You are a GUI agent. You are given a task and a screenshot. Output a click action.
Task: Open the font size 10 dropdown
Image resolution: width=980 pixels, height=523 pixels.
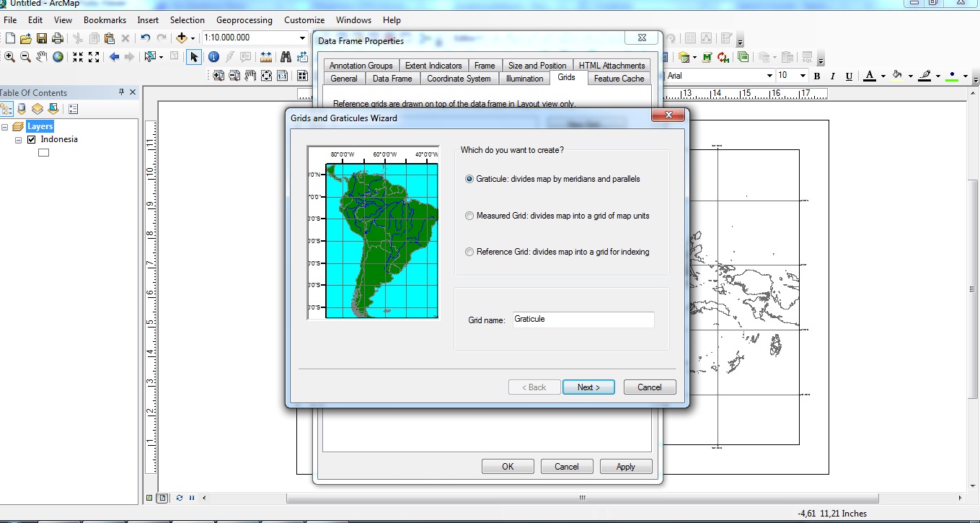[x=802, y=76]
